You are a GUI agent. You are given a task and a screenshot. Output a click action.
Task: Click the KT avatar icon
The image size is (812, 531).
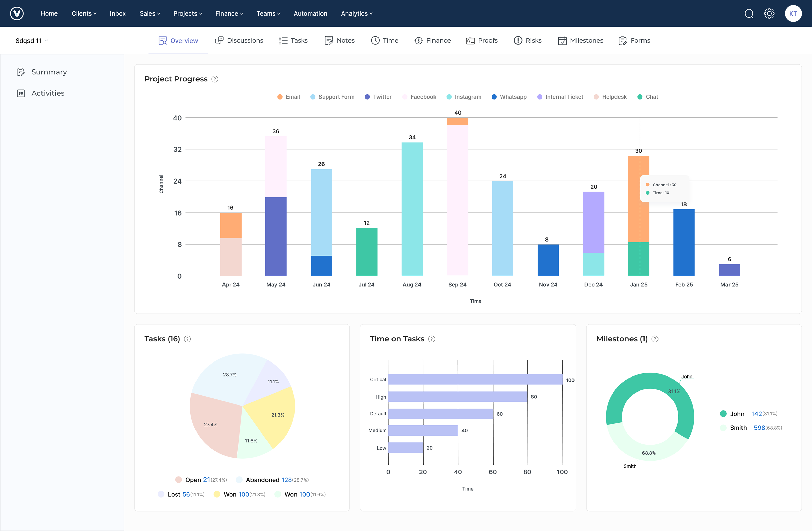click(793, 13)
